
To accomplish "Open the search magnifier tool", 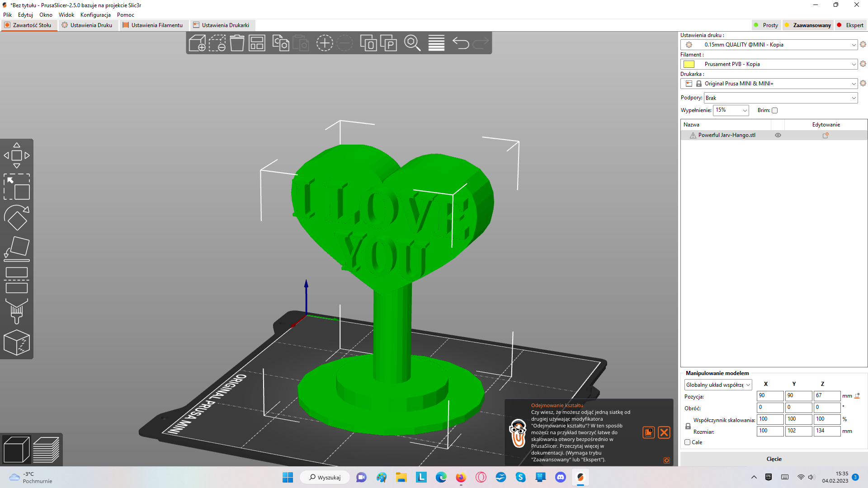I will (412, 43).
